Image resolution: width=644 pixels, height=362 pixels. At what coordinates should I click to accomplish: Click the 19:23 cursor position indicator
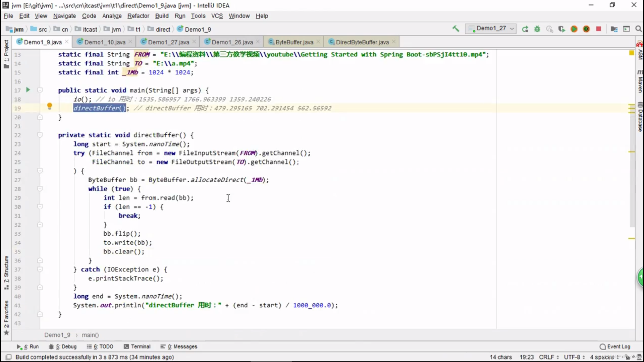(527, 357)
